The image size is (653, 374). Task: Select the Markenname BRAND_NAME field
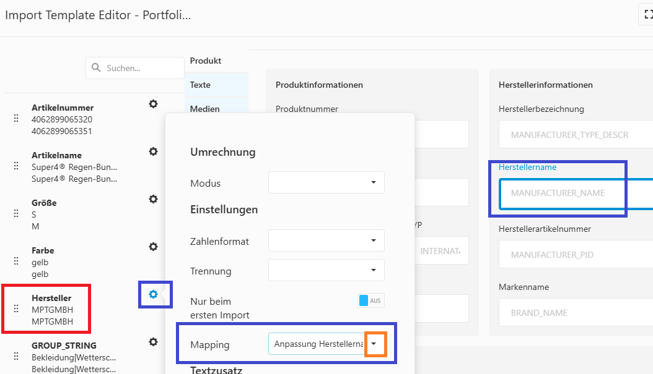[x=576, y=313]
